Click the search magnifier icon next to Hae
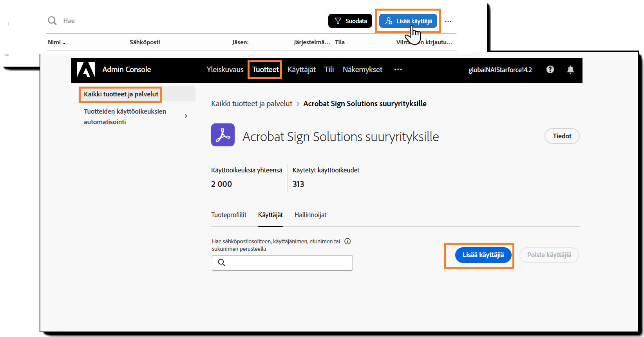 pos(52,20)
